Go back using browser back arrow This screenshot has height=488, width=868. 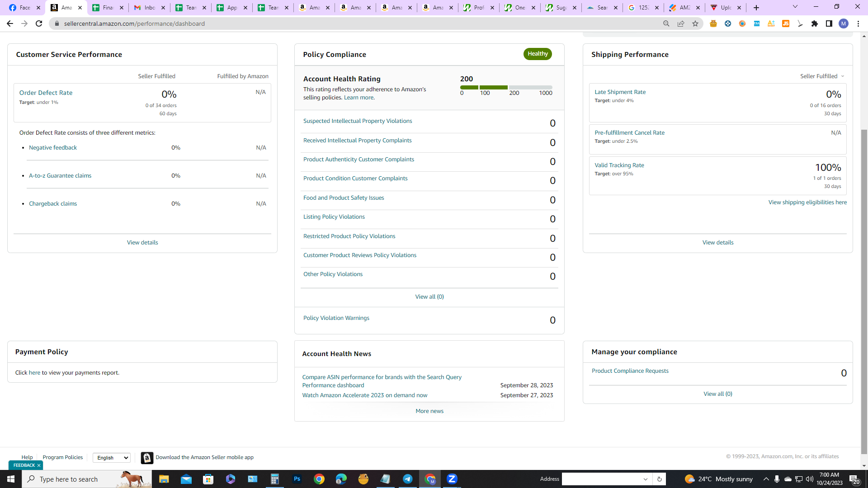(x=9, y=23)
